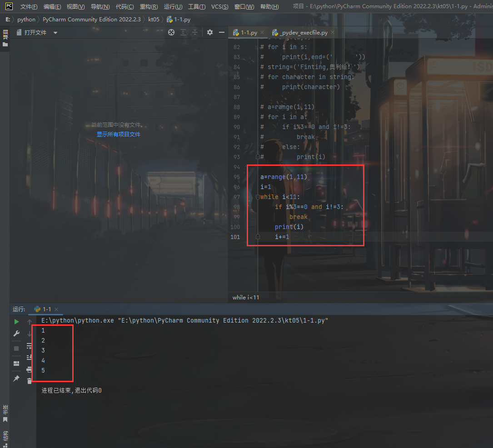
Task: Open project panel gear options
Action: point(210,32)
